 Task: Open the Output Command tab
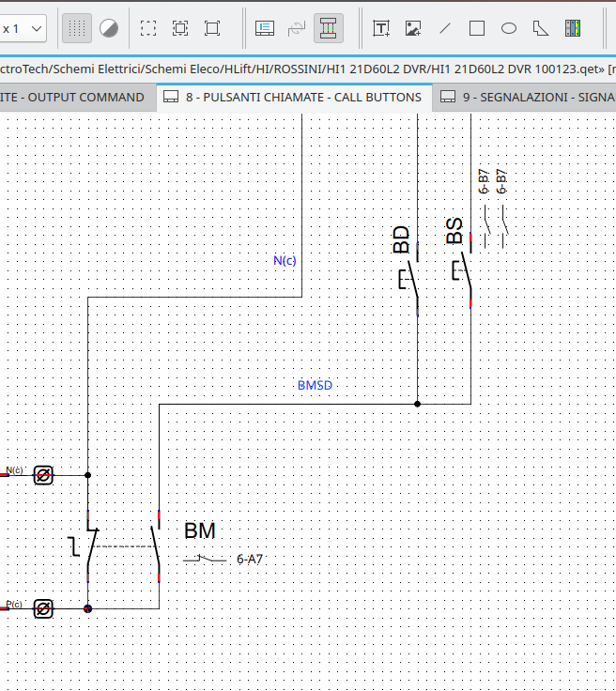coord(73,97)
